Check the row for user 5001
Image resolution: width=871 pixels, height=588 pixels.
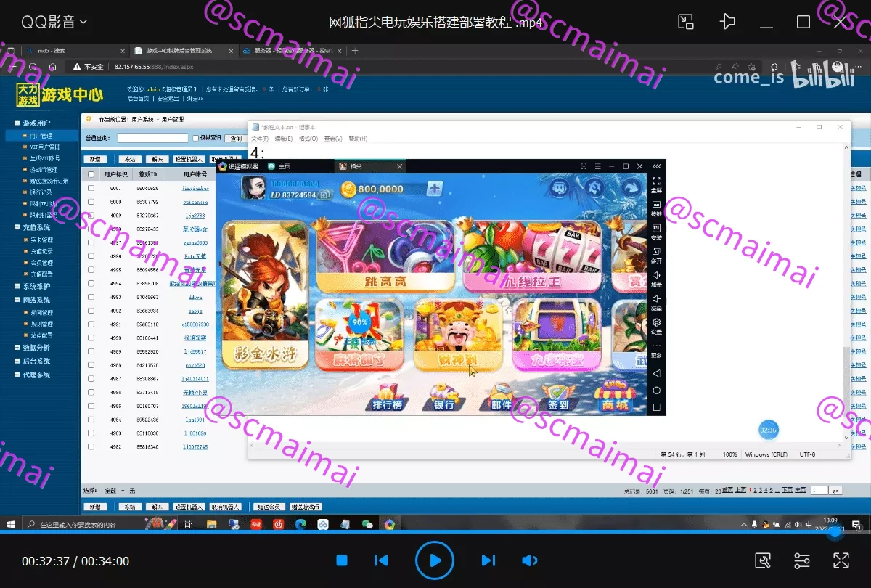click(x=91, y=188)
